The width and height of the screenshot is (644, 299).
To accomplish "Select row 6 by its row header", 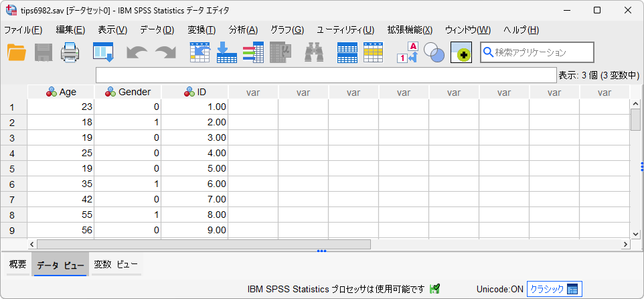I will [11, 184].
